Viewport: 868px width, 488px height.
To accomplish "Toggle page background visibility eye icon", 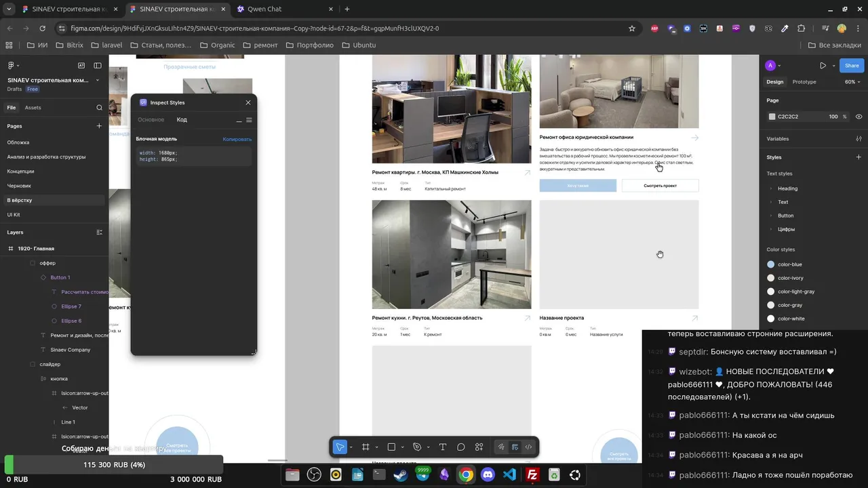I will [x=859, y=117].
